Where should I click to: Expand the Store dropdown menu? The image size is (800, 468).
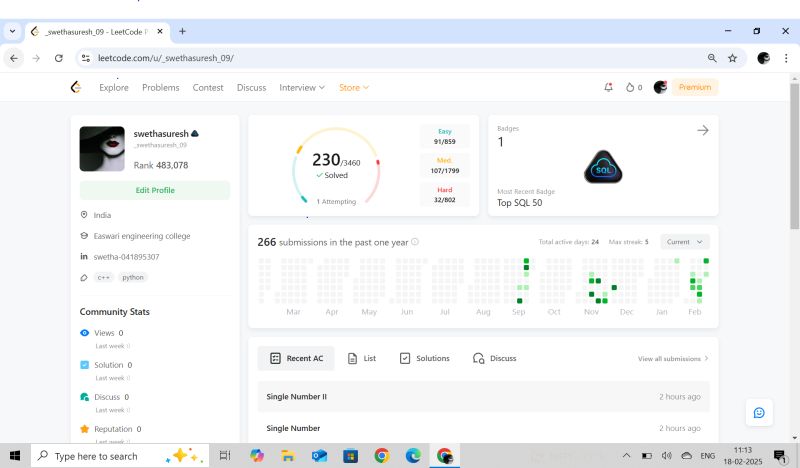[354, 87]
